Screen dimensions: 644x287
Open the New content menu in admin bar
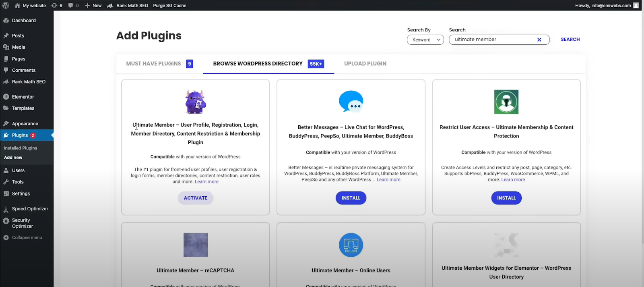93,5
